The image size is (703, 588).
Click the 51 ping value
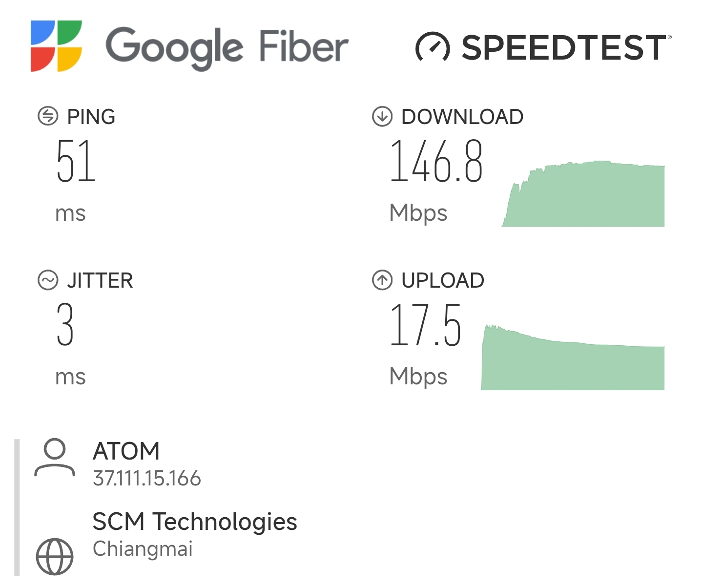pos(76,161)
